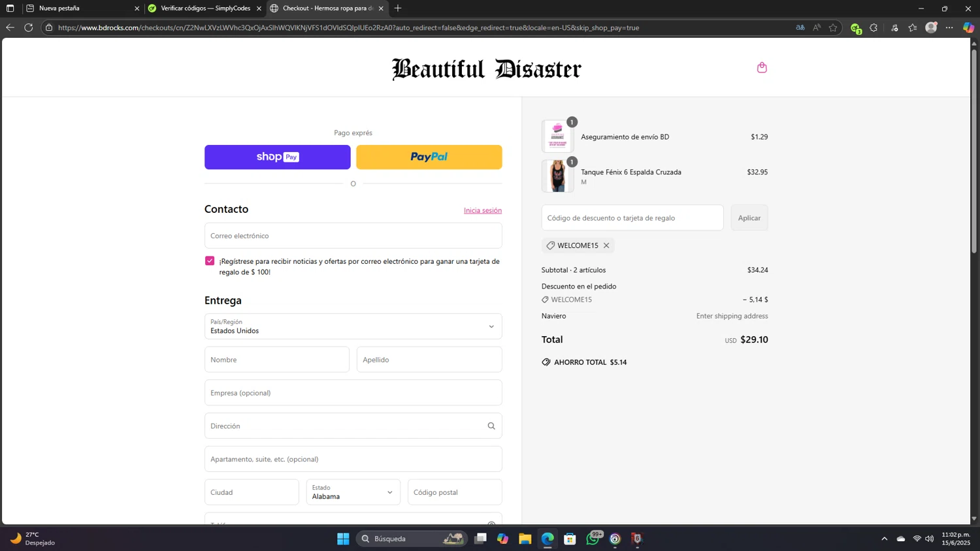The width and height of the screenshot is (980, 551).
Task: Click the Dirección address field
Action: pyautogui.click(x=353, y=426)
